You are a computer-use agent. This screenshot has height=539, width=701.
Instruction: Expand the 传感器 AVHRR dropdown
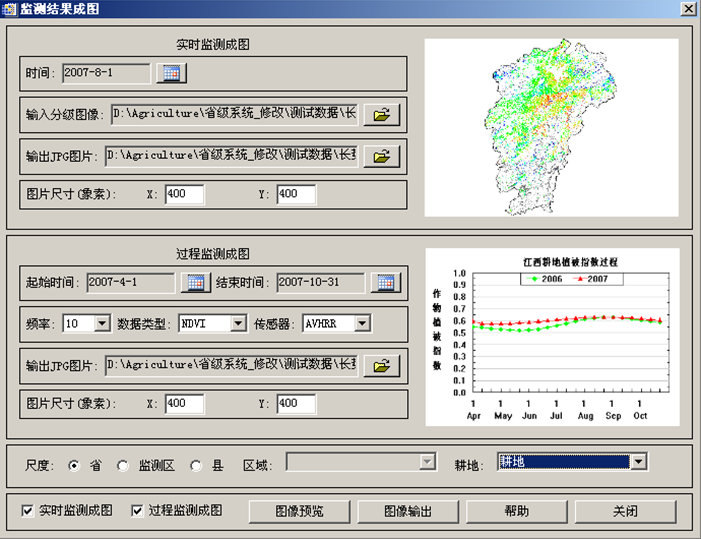point(363,323)
